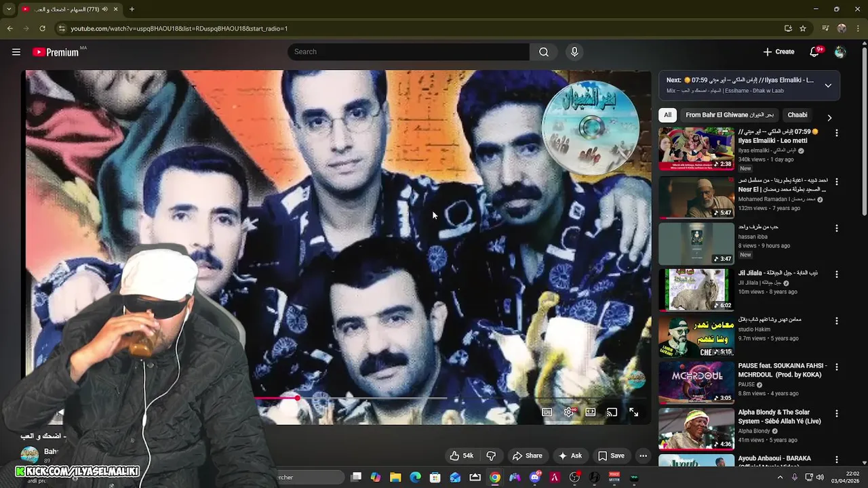Open video settings gear with HD badge
The width and height of the screenshot is (868, 488).
pyautogui.click(x=569, y=412)
